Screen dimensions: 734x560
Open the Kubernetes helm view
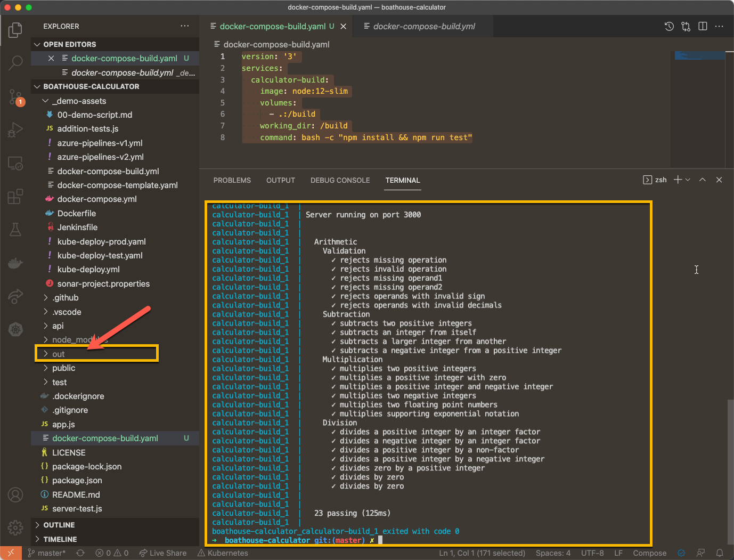coord(15,329)
